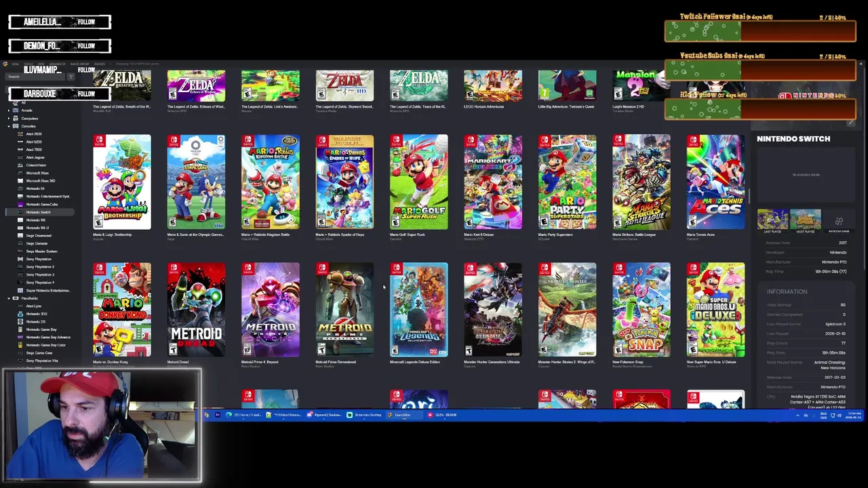Open LEGO Horizon Adventures cover
Image resolution: width=868 pixels, height=488 pixels.
click(493, 86)
